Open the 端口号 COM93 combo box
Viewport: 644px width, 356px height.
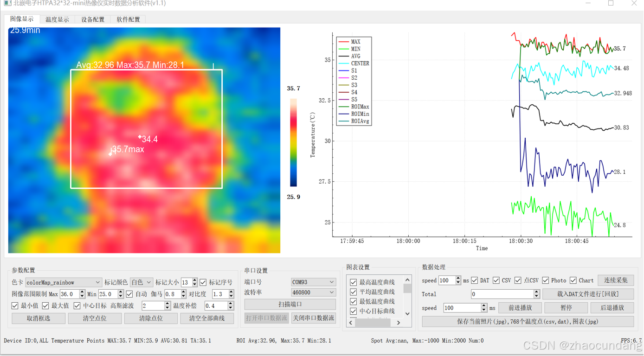coord(313,282)
